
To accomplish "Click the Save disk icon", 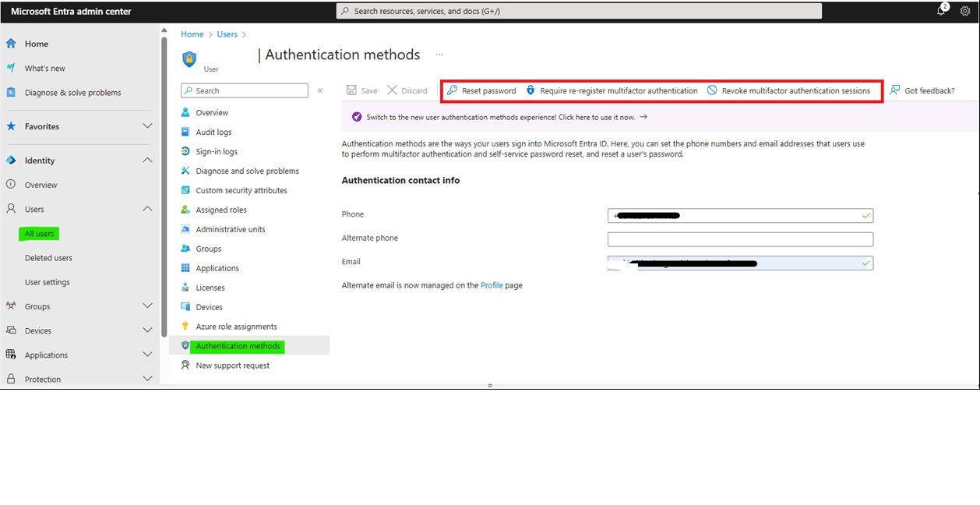I will point(352,90).
